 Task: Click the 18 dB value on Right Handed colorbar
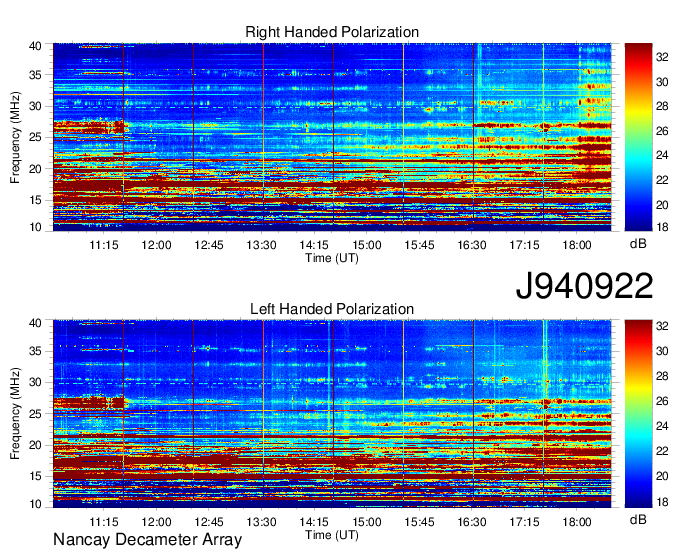[662, 227]
